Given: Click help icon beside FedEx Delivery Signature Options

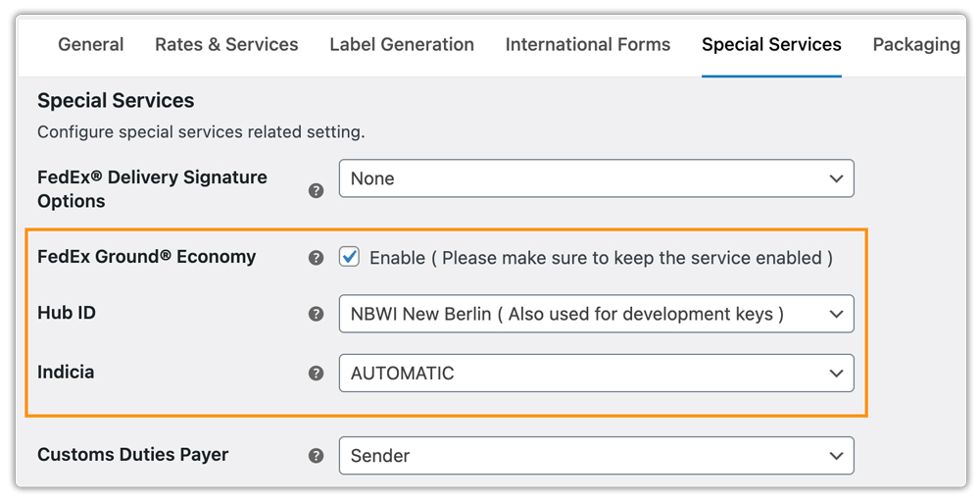Looking at the screenshot, I should click(316, 190).
